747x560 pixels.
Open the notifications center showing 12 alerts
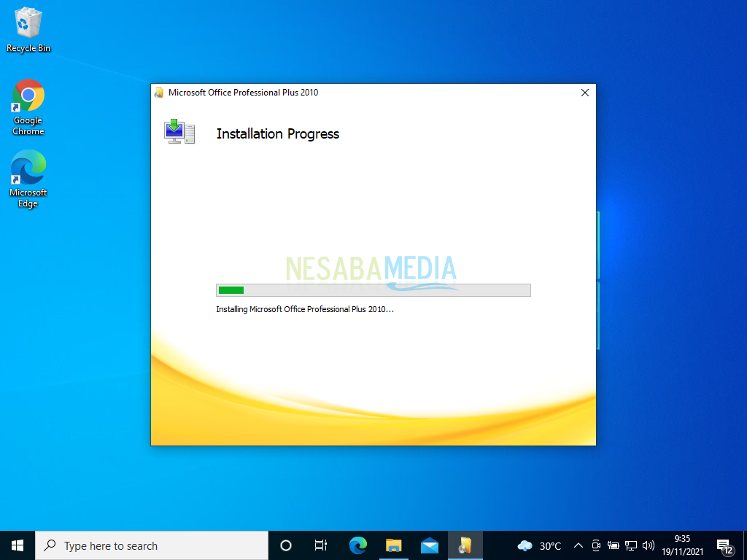[x=724, y=545]
